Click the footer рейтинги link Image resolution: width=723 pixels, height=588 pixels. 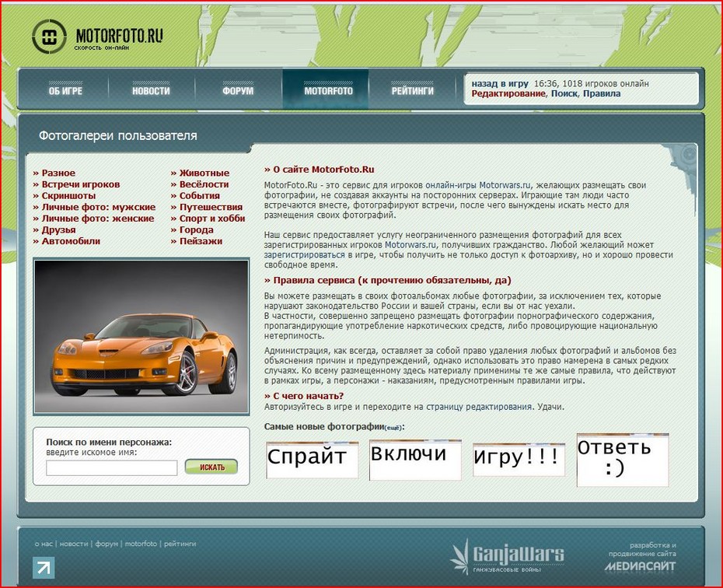point(180,544)
